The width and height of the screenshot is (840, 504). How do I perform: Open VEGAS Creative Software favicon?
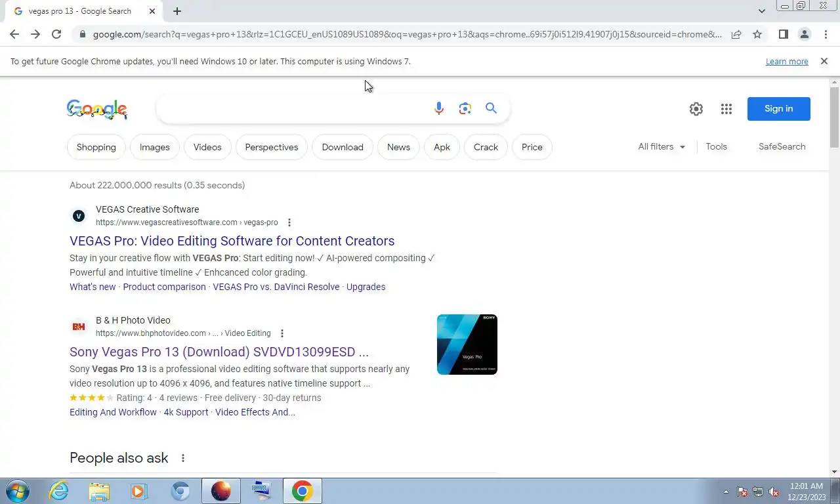point(79,216)
